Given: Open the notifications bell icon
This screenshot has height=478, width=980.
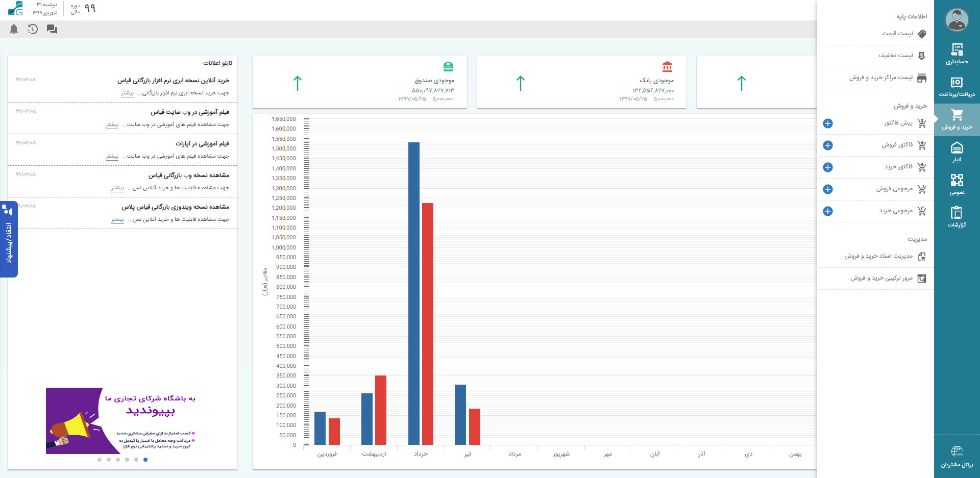Looking at the screenshot, I should (x=14, y=29).
